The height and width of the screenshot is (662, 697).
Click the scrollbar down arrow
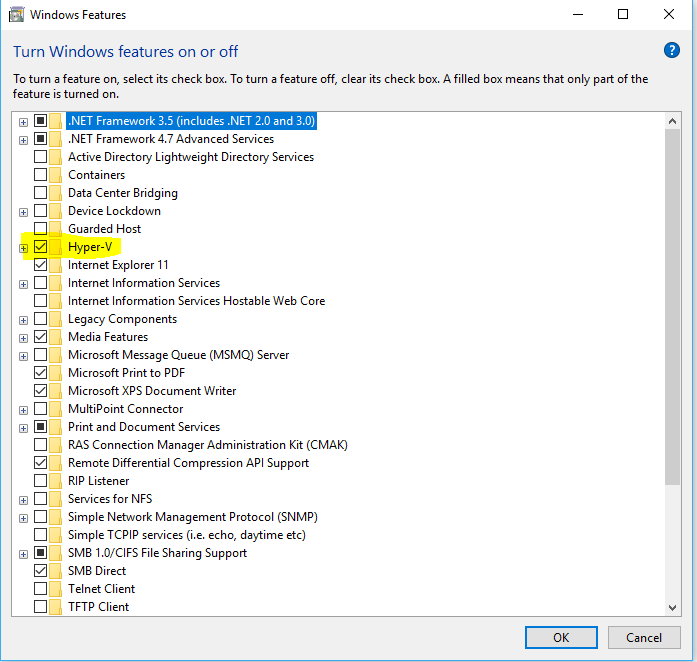tap(673, 607)
